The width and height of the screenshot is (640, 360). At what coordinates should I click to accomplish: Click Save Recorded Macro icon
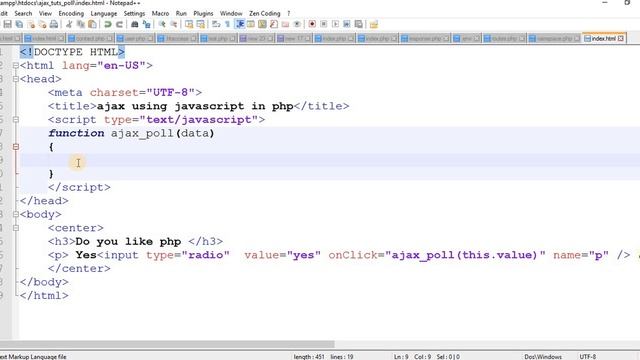[x=358, y=24]
